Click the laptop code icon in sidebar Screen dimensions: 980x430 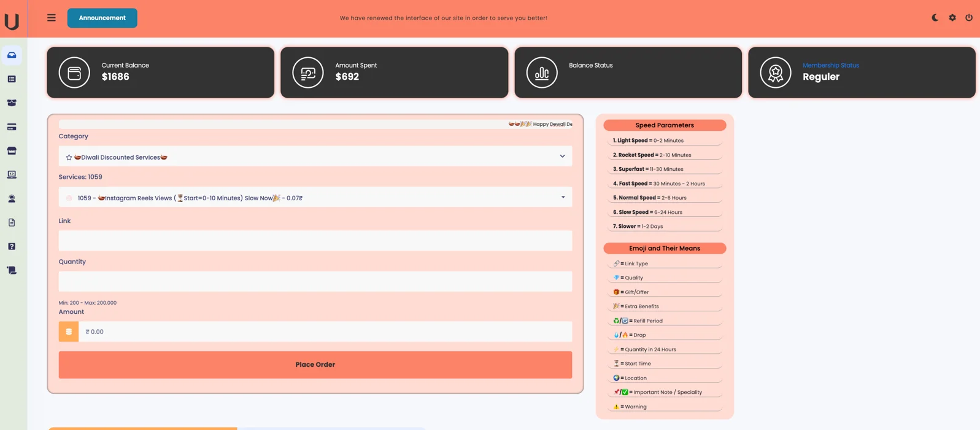[x=12, y=175]
